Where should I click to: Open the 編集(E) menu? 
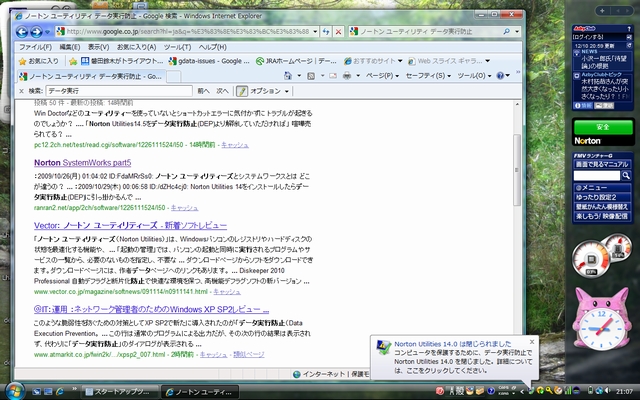[70, 47]
